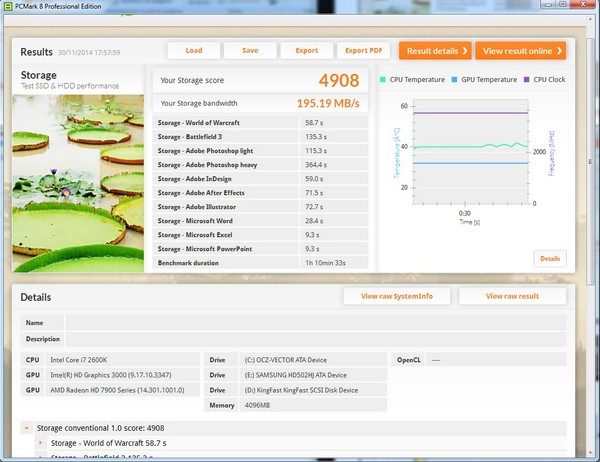Click the Memory 4096MB value

[257, 405]
